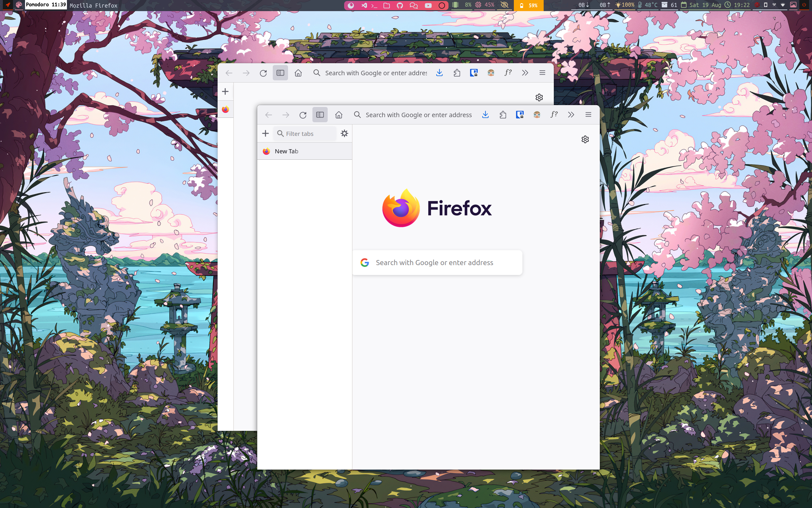Select Firefox tab icon in rear window sidebar
This screenshot has height=508, width=812.
226,110
